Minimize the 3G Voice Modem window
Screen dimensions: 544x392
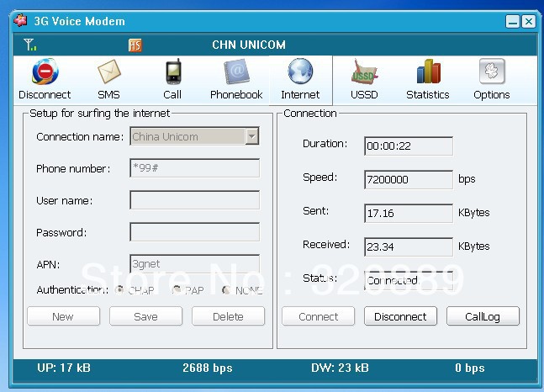click(513, 22)
